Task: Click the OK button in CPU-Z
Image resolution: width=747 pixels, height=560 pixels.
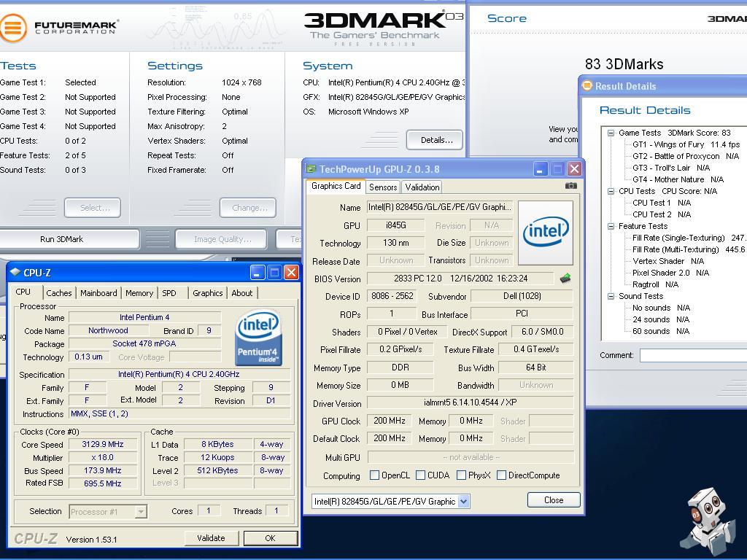Action: click(271, 538)
